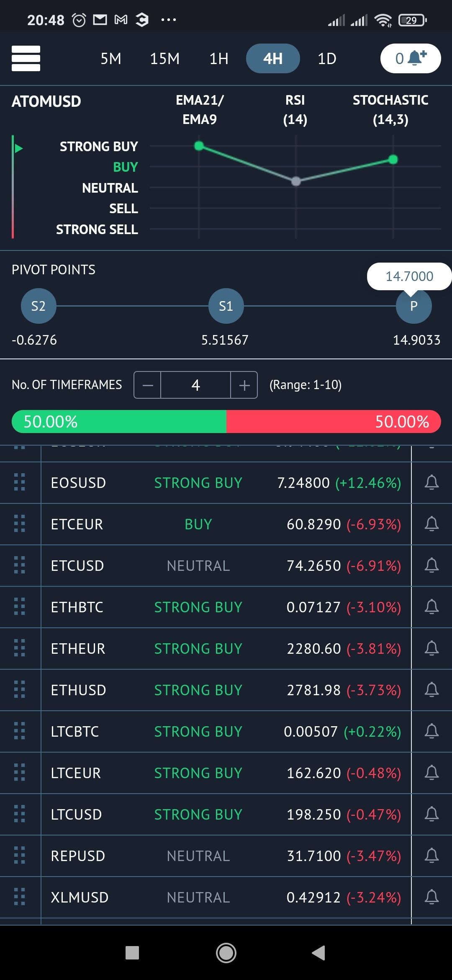Open the hamburger menu

click(x=26, y=58)
